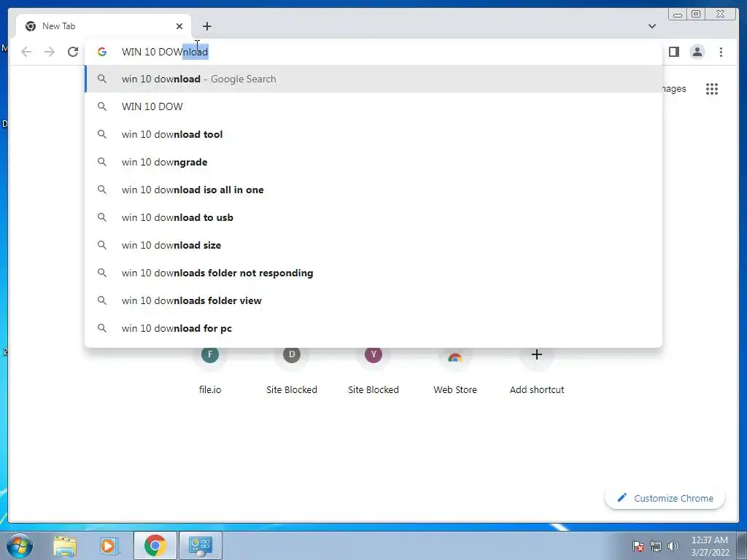Image resolution: width=747 pixels, height=560 pixels.
Task: Click the Chrome taskbar icon
Action: point(155,545)
